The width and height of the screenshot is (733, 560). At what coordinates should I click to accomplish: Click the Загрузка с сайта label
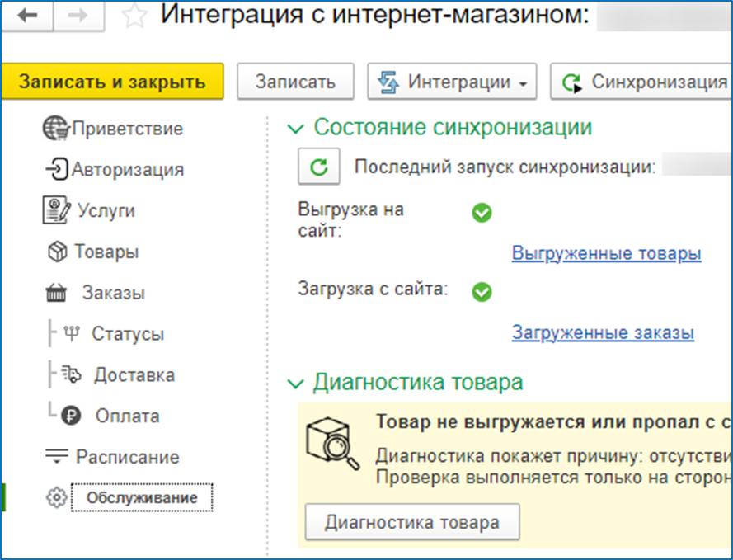pos(373,289)
